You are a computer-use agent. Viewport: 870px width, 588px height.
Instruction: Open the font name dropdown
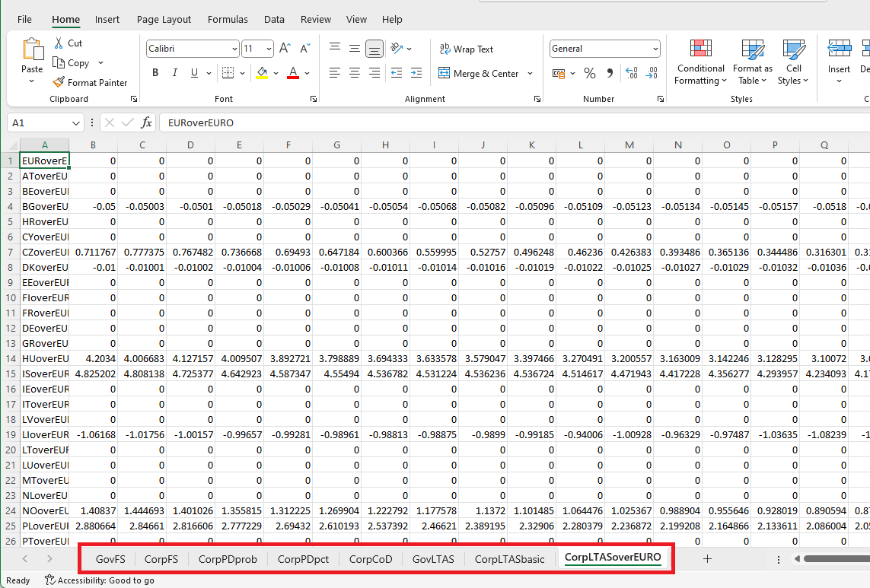click(x=234, y=49)
